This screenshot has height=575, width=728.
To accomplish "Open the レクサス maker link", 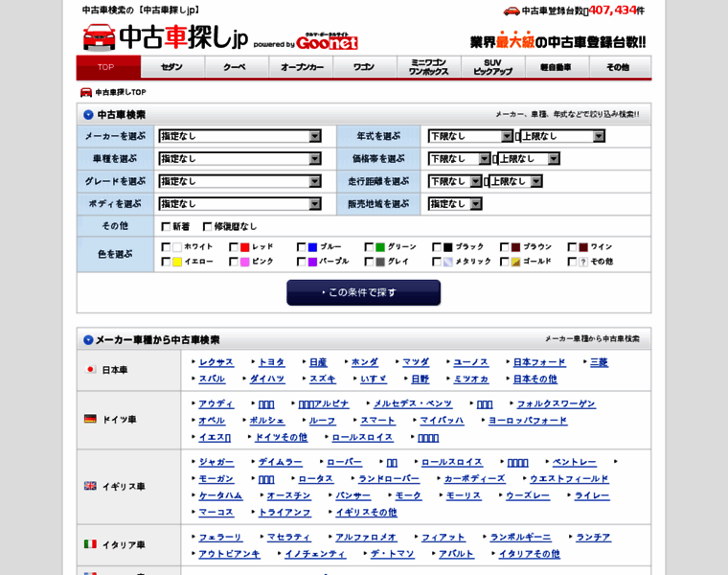I will point(216,362).
